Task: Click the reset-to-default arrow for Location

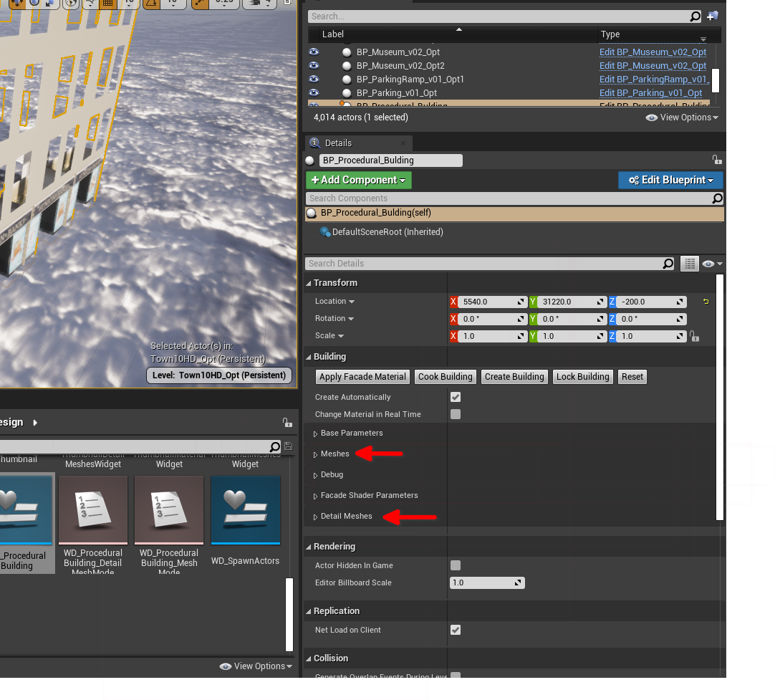Action: tap(706, 302)
